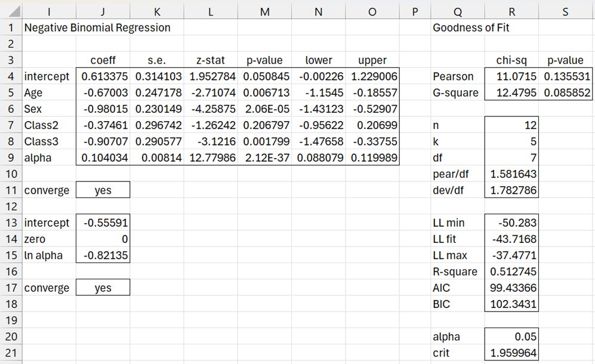The height and width of the screenshot is (364, 595).
Task: Click column J header
Action: tap(103, 11)
